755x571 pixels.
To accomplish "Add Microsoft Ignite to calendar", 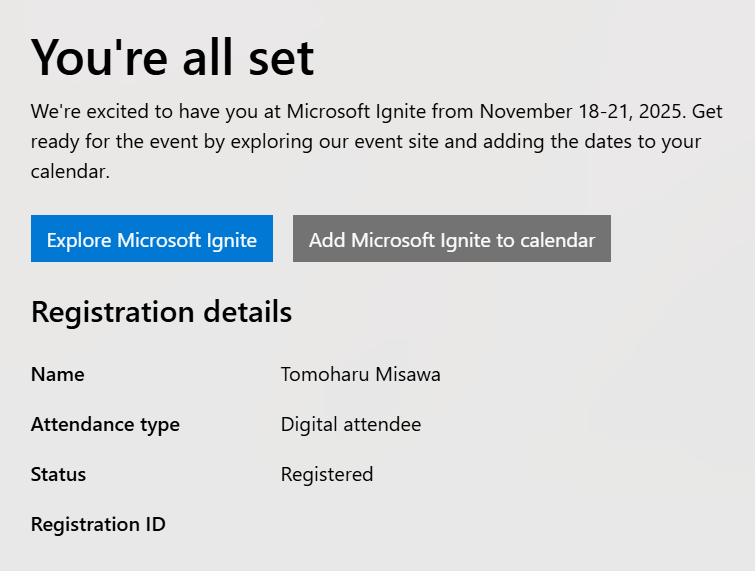I will click(x=452, y=239).
